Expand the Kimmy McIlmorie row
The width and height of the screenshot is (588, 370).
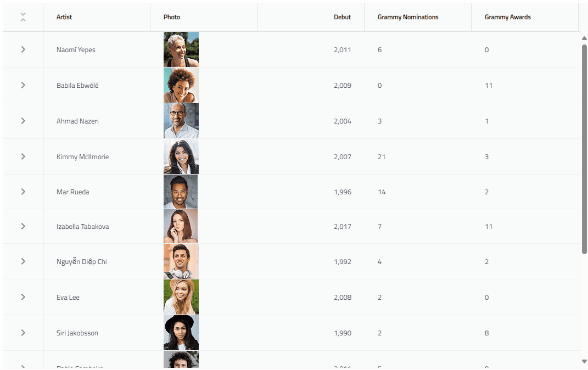(x=23, y=156)
